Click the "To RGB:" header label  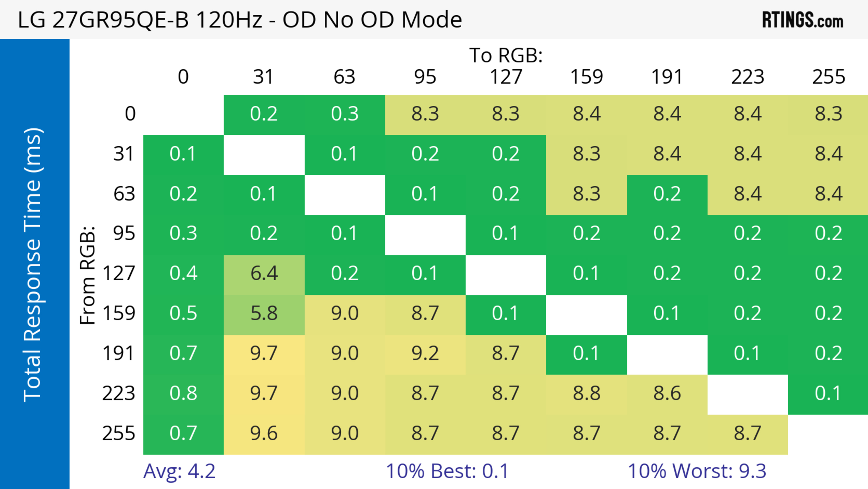tap(506, 55)
